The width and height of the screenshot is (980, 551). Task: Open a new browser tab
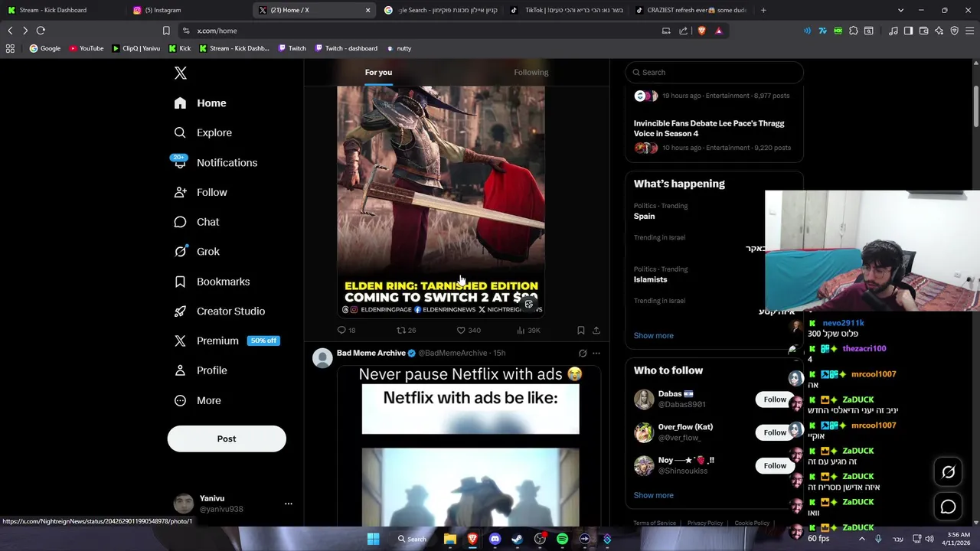point(763,10)
